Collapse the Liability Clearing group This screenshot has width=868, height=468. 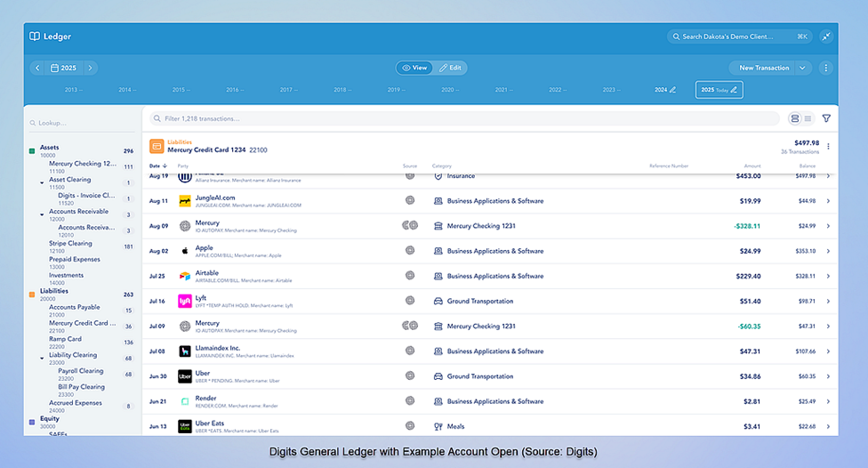click(x=42, y=358)
